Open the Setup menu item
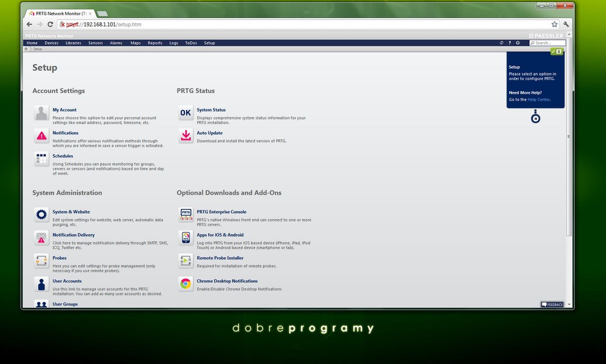The height and width of the screenshot is (364, 606). (209, 43)
